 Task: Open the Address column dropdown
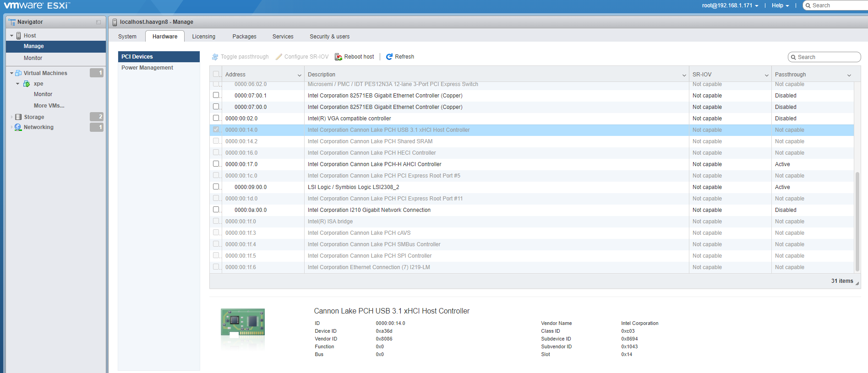(x=300, y=75)
